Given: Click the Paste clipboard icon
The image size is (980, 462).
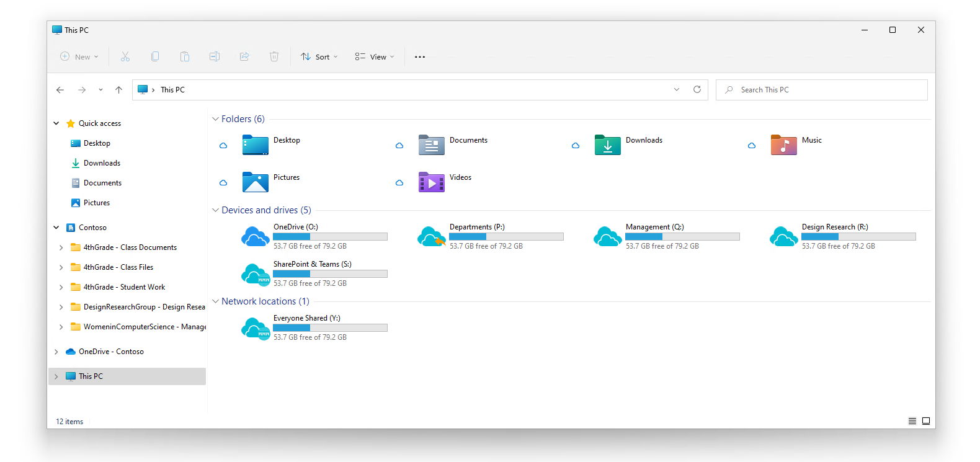Looking at the screenshot, I should (185, 56).
